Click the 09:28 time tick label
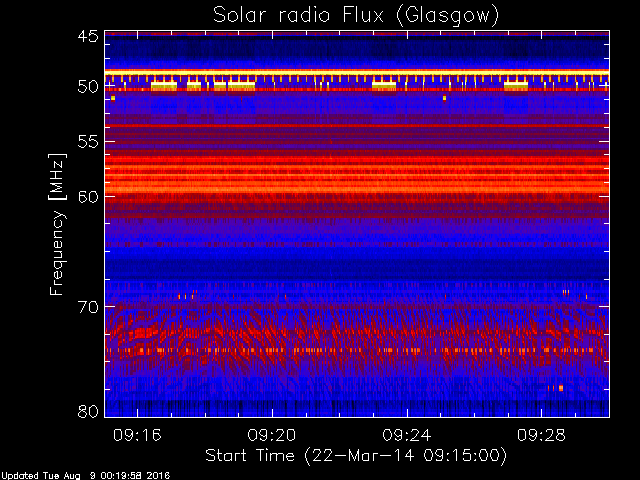This screenshot has height=480, width=640. (541, 435)
